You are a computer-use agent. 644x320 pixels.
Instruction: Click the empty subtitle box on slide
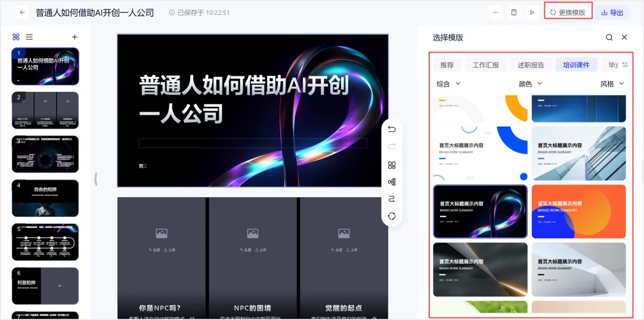[x=253, y=143]
